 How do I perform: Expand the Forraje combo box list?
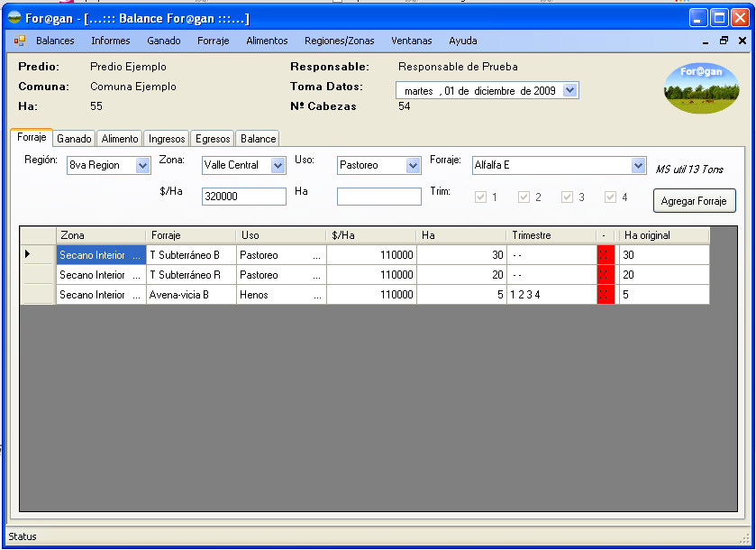638,165
